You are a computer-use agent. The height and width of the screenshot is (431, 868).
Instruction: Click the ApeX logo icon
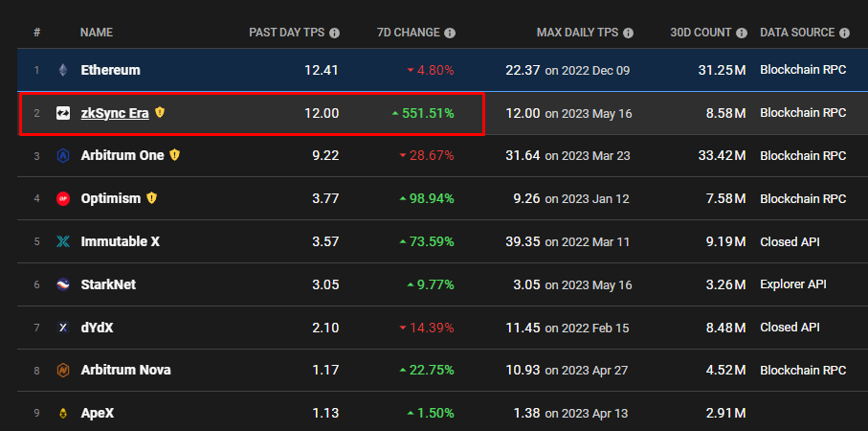coord(63,413)
